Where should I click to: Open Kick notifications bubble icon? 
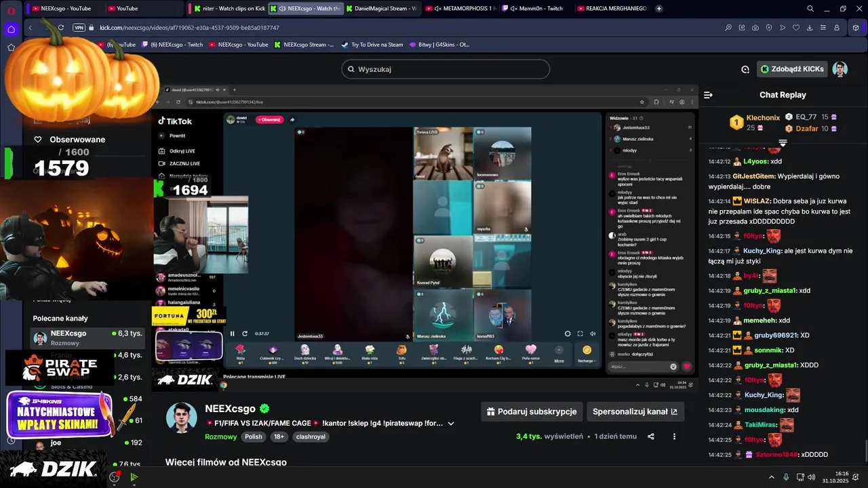tap(745, 69)
